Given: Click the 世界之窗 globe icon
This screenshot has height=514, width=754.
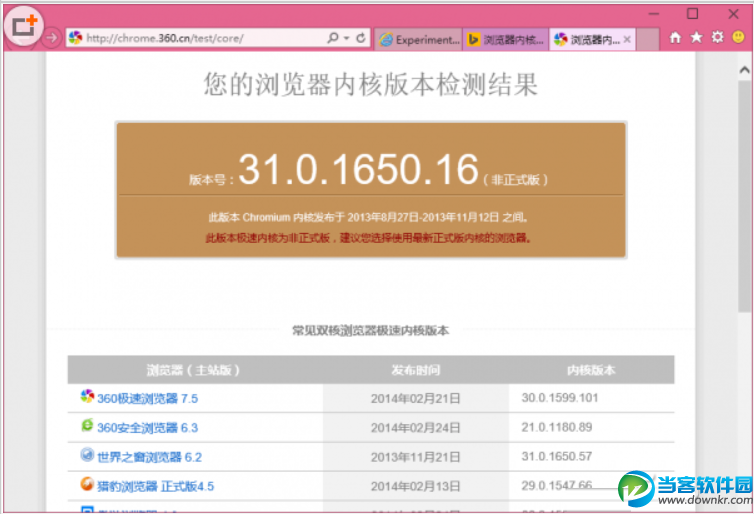Looking at the screenshot, I should (x=87, y=454).
